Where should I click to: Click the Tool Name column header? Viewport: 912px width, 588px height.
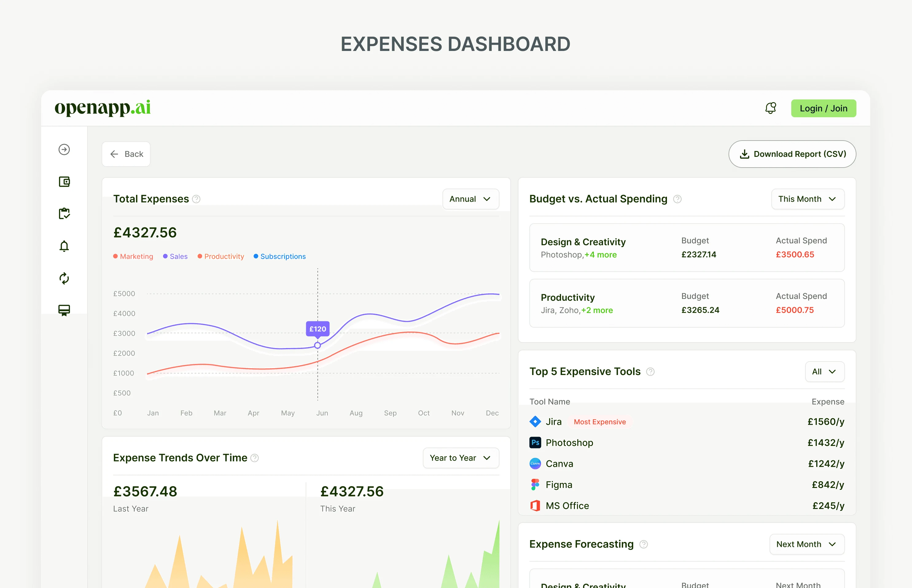550,401
